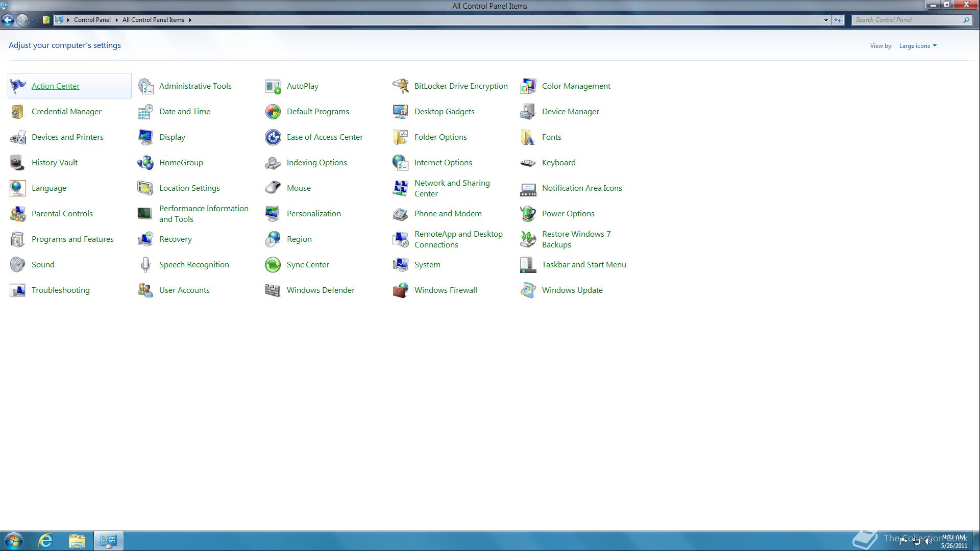Open the Ease of Access Center icon
The height and width of the screenshot is (551, 980).
click(273, 137)
